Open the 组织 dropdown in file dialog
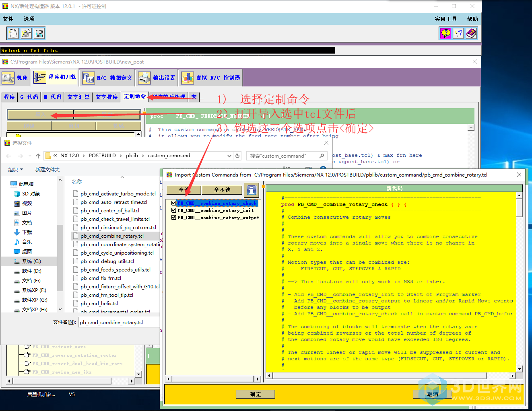532x411 pixels. 16,169
